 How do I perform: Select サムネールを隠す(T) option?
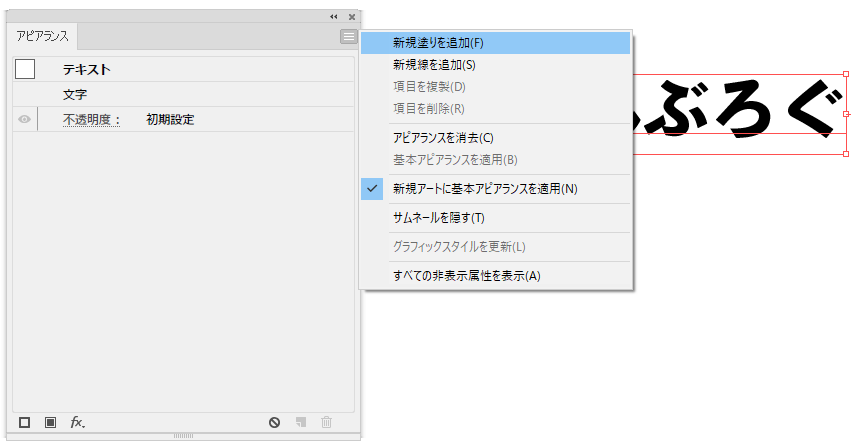tap(496, 218)
